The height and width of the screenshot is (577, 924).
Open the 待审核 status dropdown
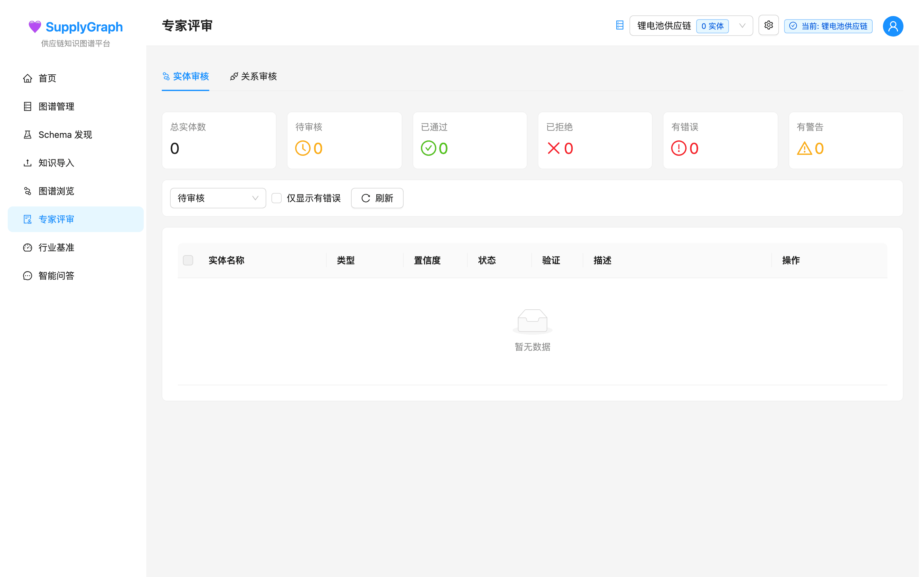[218, 198]
